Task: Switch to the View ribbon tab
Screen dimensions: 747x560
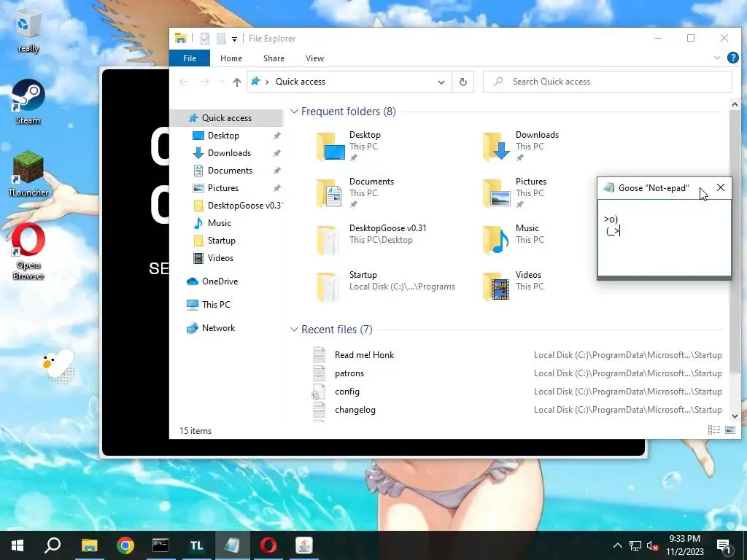Action: click(314, 58)
